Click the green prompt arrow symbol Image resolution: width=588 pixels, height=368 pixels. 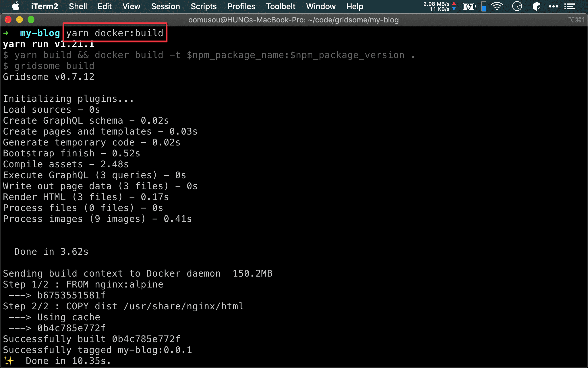(6, 33)
